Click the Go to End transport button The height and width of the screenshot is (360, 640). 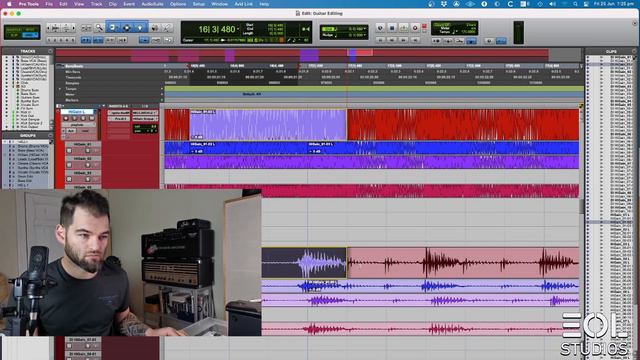pyautogui.click(x=415, y=40)
